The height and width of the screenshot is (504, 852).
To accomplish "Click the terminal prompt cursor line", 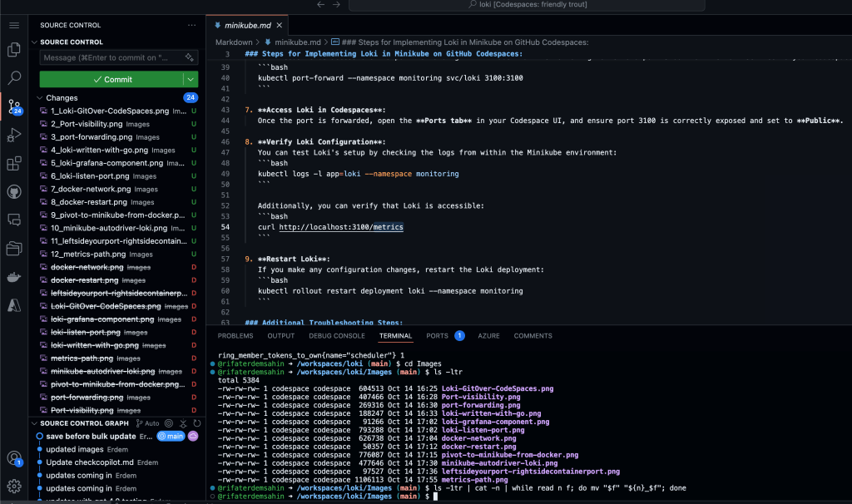I will [x=434, y=496].
